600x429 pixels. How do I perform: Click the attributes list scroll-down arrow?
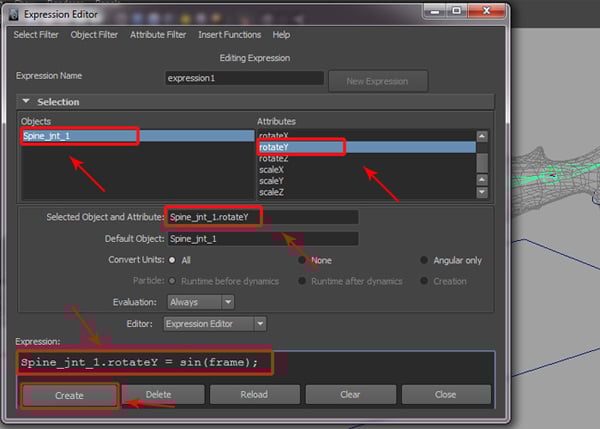482,192
